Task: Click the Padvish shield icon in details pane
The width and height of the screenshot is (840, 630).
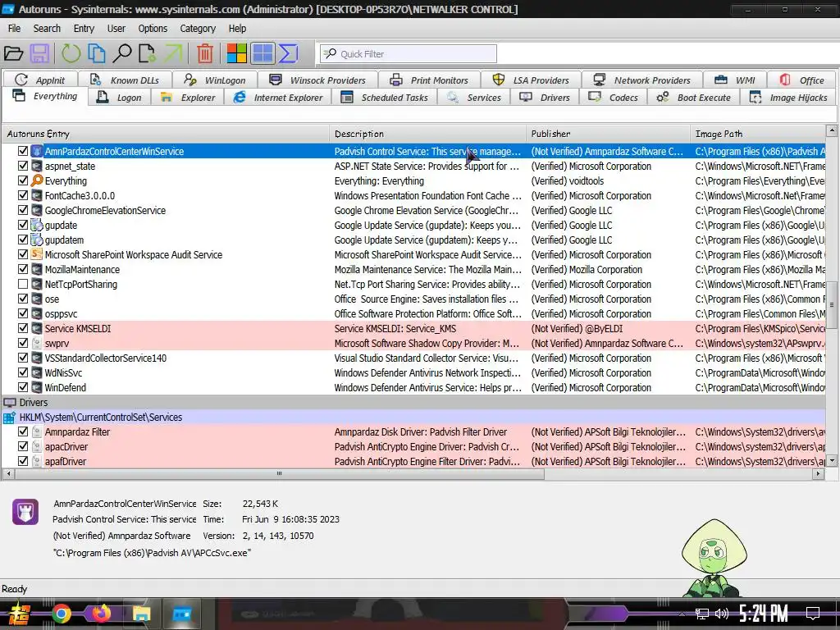Action: click(25, 512)
